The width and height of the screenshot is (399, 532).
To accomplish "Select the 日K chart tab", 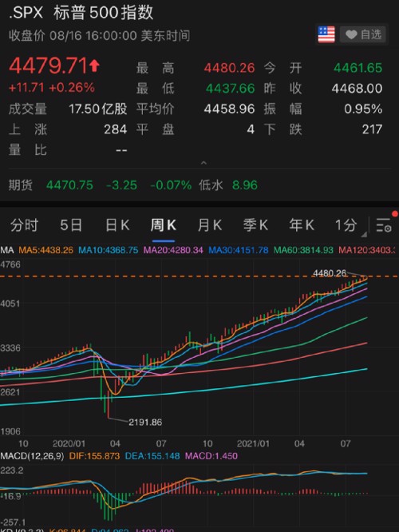I will [x=117, y=225].
